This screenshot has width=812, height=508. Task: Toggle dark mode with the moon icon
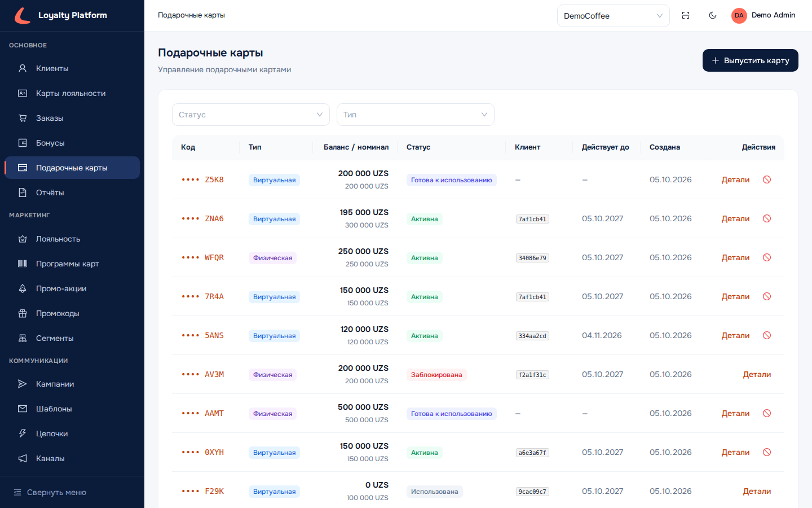713,15
